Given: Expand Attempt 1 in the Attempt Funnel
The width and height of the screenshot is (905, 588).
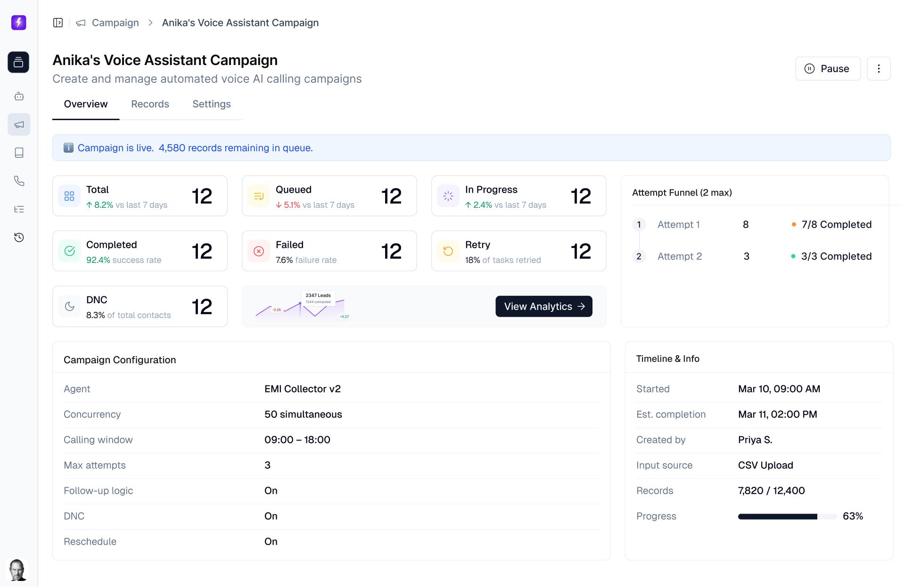Looking at the screenshot, I should (679, 224).
